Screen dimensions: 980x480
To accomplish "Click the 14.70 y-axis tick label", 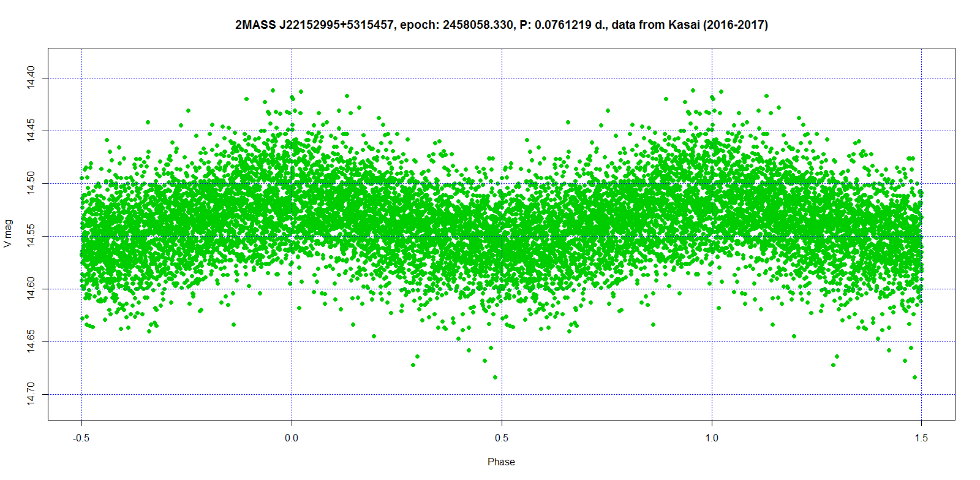I will [31, 394].
